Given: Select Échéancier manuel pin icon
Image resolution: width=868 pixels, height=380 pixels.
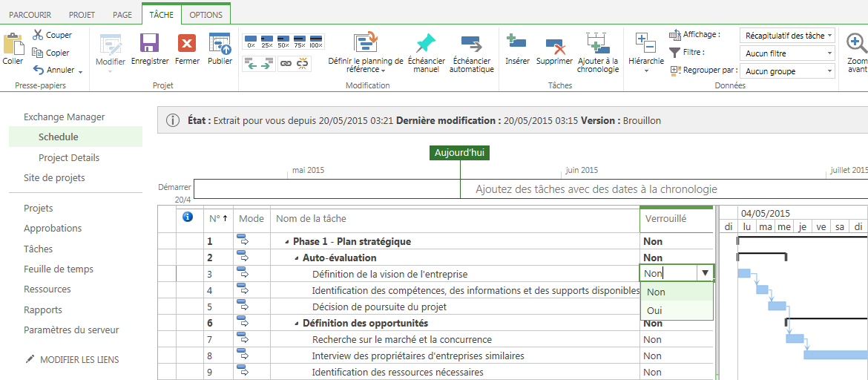Looking at the screenshot, I should point(426,44).
